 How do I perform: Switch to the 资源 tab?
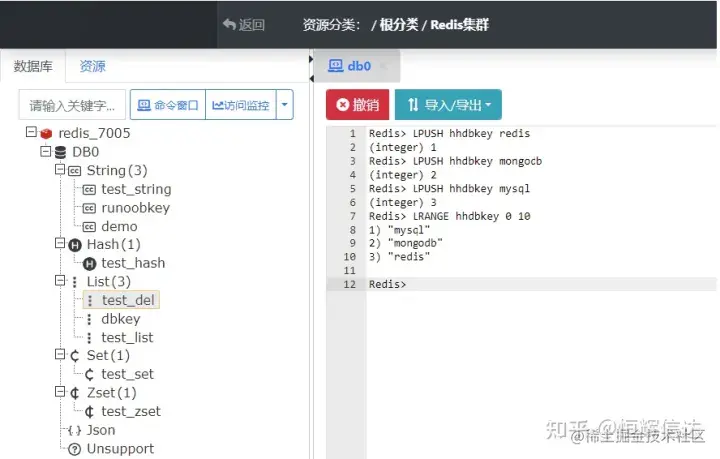click(92, 66)
